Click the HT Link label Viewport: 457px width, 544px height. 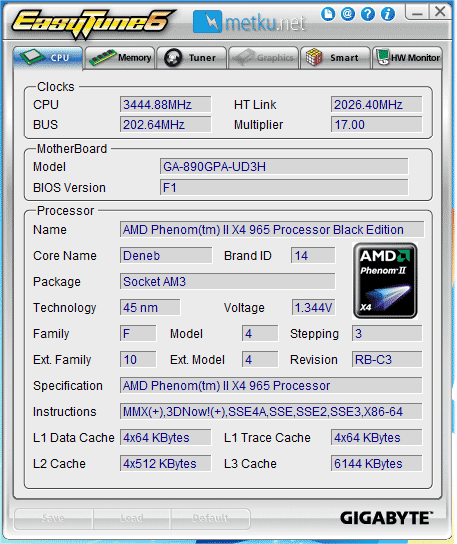pyautogui.click(x=255, y=105)
